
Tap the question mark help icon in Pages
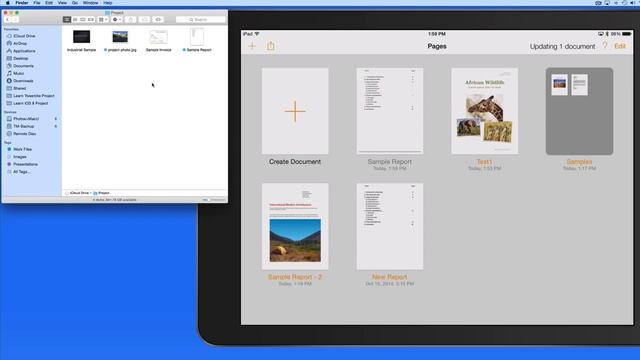(x=605, y=46)
